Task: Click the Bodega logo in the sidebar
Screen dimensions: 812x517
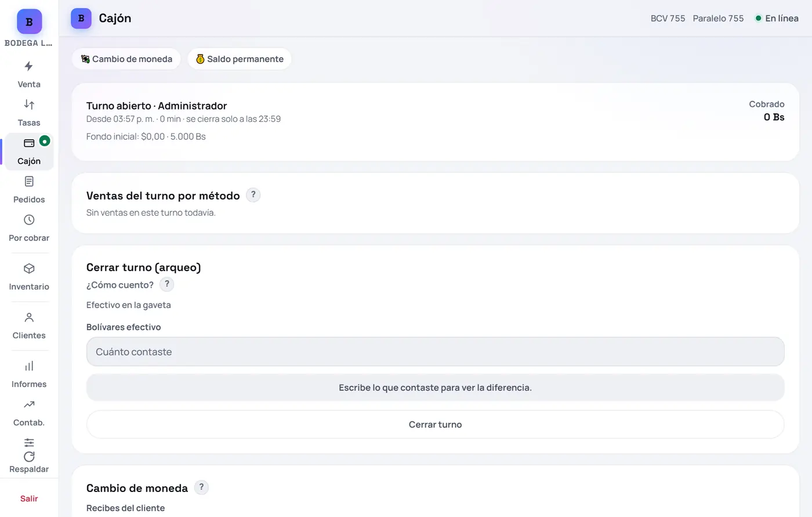Action: (x=29, y=21)
